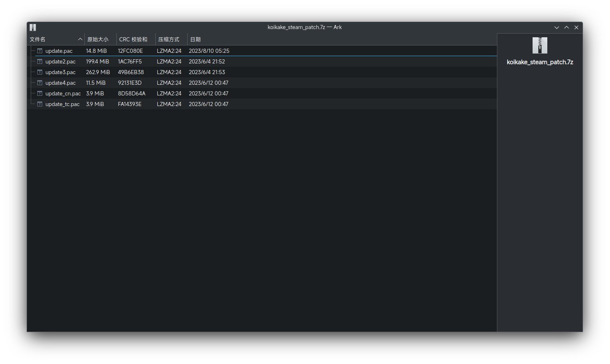Image resolution: width=610 pixels, height=364 pixels.
Task: Sort list by 原始大小 column
Action: (x=100, y=39)
